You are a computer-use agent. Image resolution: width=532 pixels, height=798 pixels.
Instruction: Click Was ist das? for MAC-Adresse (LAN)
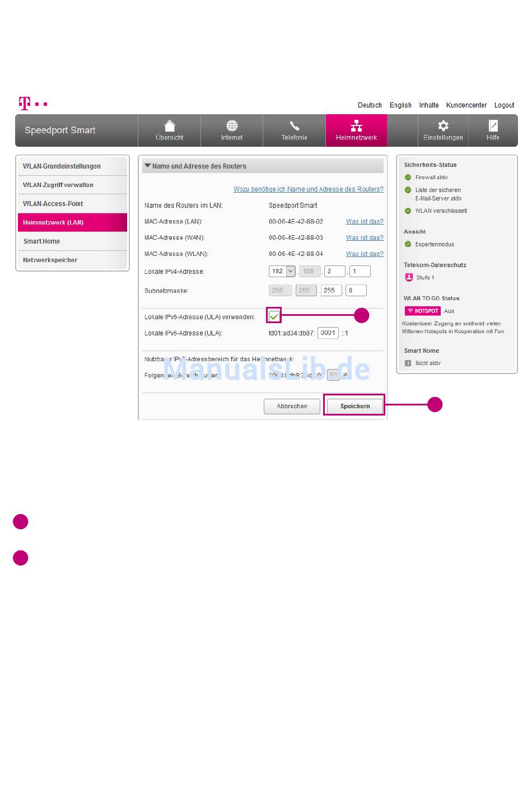pos(365,221)
